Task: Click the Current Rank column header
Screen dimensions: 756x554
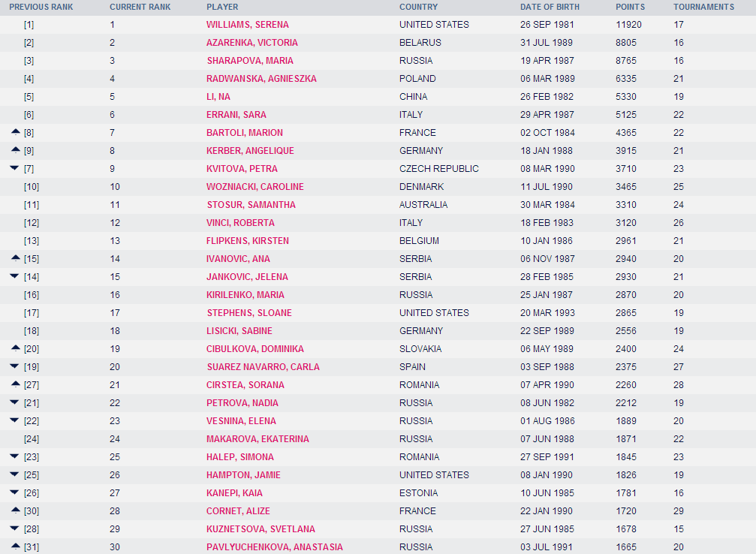Action: [x=140, y=7]
